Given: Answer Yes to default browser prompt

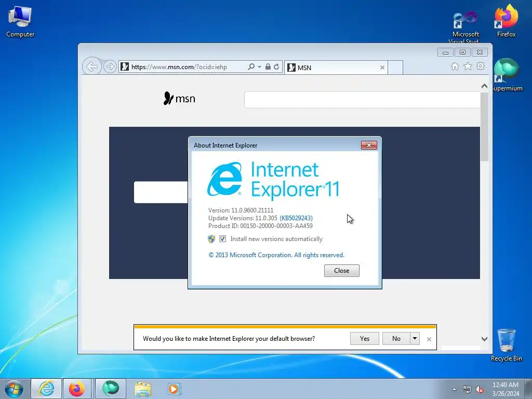Looking at the screenshot, I should click(x=365, y=339).
